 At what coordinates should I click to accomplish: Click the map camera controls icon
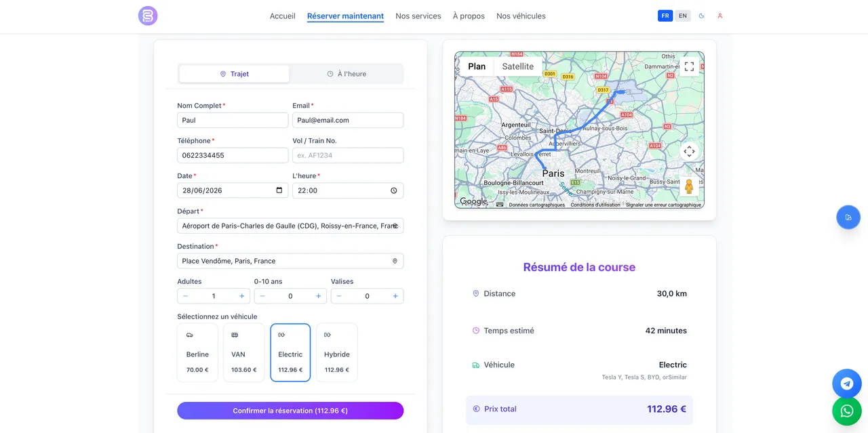(689, 151)
